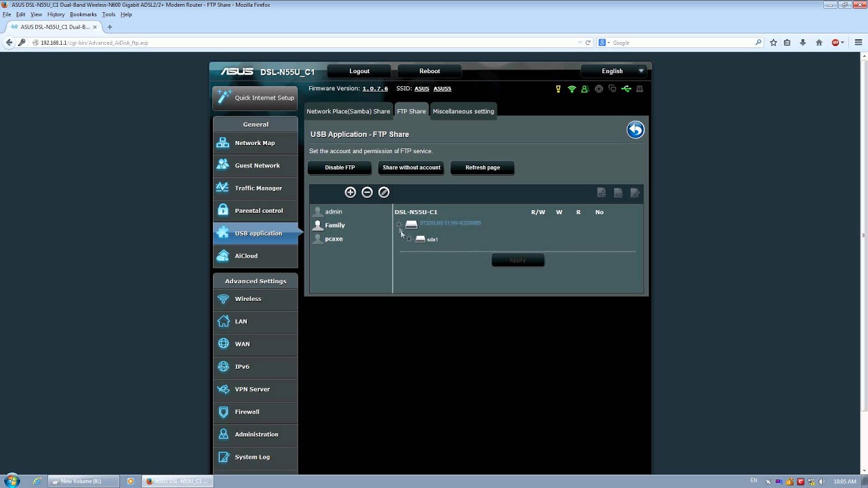Click Share without account button

[x=412, y=167]
